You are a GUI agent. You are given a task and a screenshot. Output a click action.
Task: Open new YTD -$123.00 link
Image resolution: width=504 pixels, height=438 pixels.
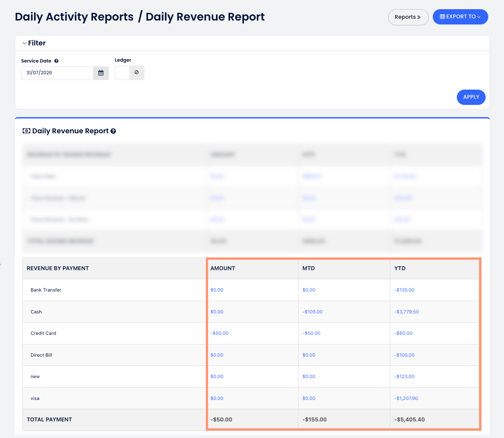pyautogui.click(x=404, y=376)
